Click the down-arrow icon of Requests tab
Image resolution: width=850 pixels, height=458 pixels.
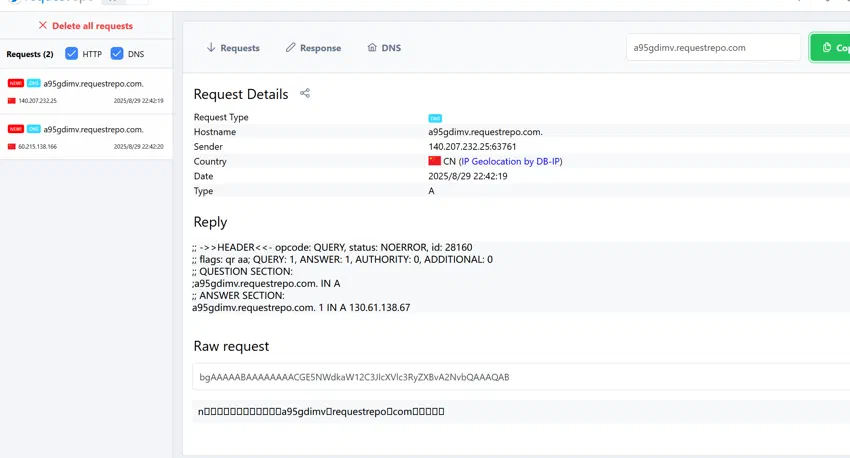(x=211, y=48)
